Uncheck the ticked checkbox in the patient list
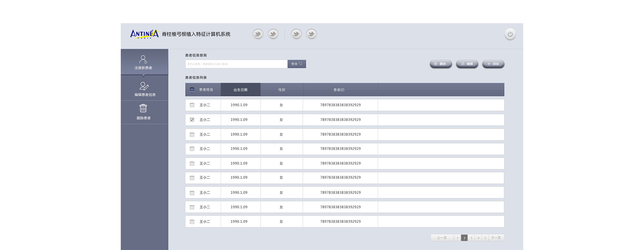 tap(192, 120)
